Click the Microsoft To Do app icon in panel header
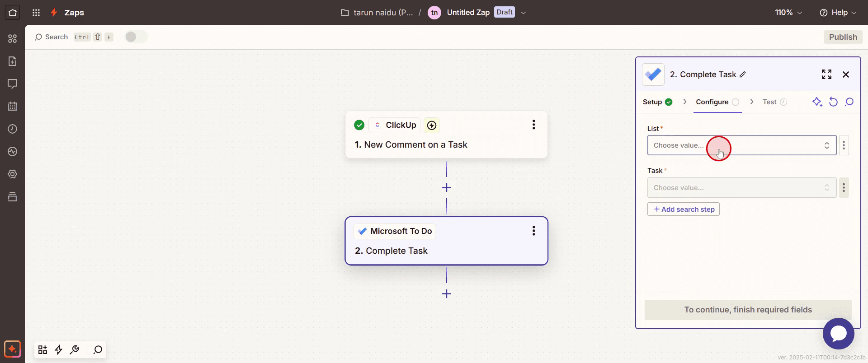This screenshot has width=868, height=363. 653,74
